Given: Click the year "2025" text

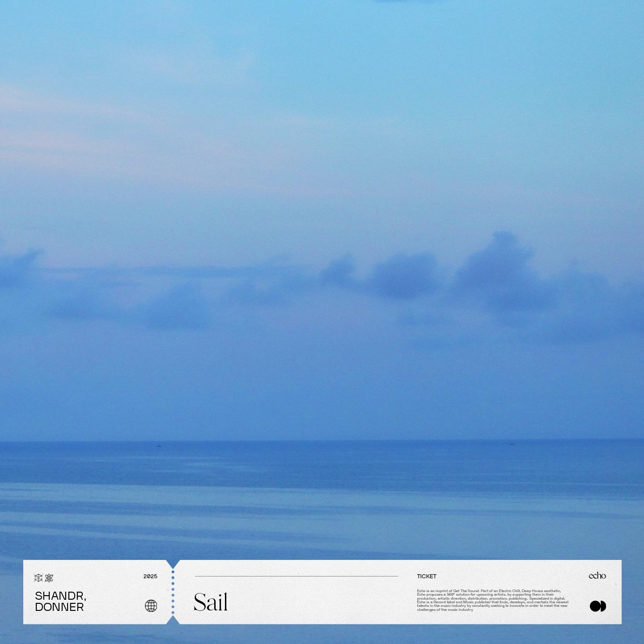Looking at the screenshot, I should pos(150,576).
